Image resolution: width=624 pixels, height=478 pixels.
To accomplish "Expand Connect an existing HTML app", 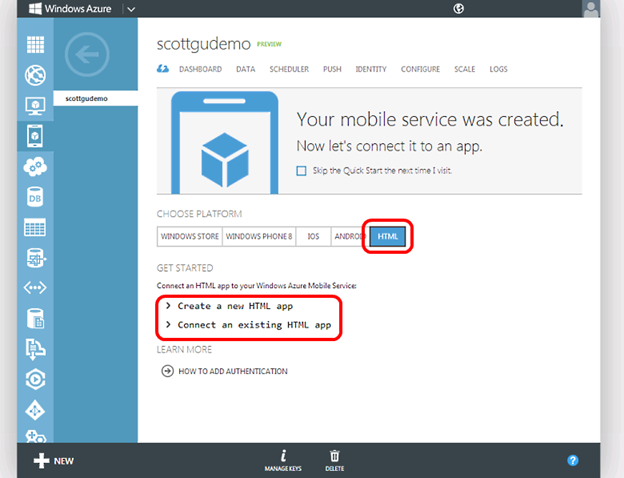I will pyautogui.click(x=249, y=325).
